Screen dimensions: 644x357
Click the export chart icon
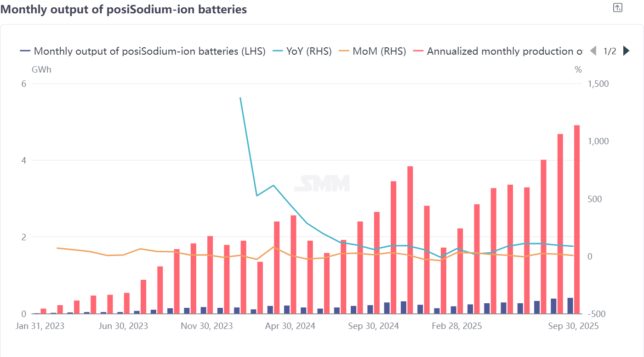(618, 8)
